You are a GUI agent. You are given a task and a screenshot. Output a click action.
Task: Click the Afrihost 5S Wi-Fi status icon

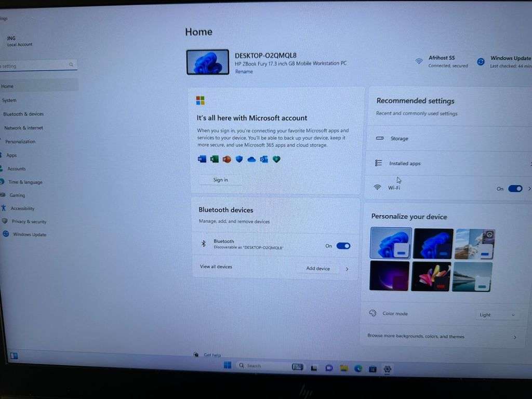point(419,61)
